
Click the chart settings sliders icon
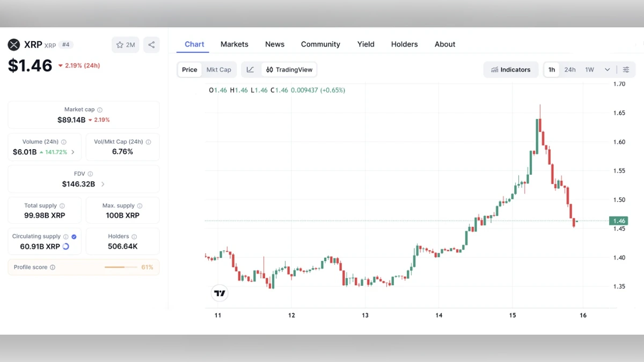pyautogui.click(x=626, y=70)
